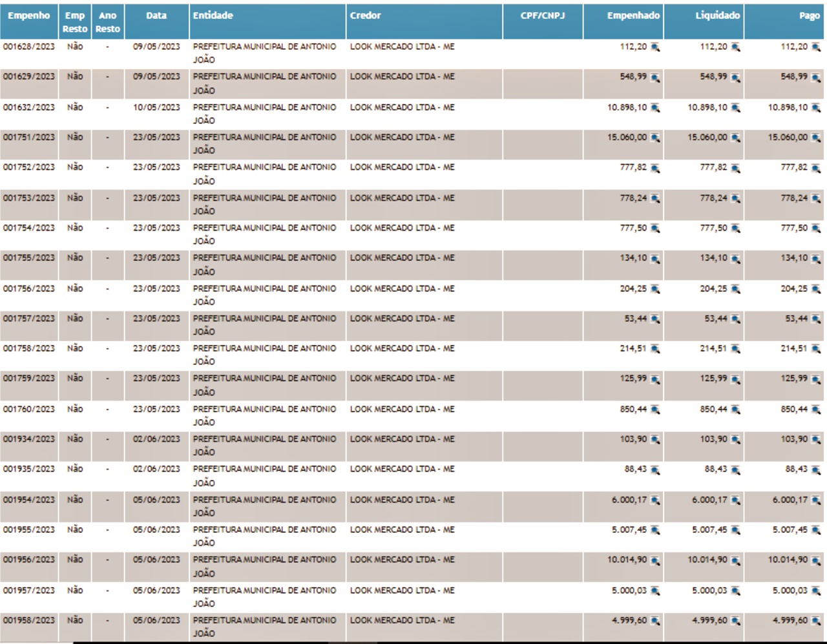Screen dimensions: 827x644
Task: Select empenho number 001757/2023
Action: coord(29,318)
